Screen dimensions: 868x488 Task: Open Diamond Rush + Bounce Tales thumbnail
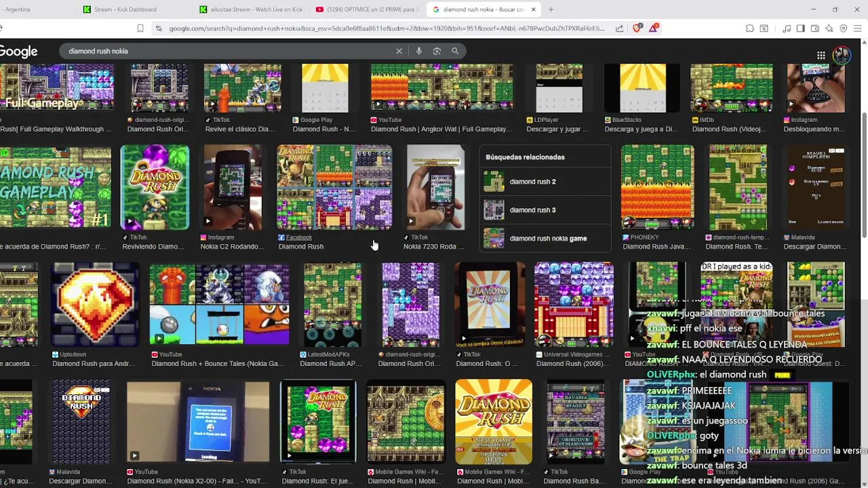coord(219,305)
